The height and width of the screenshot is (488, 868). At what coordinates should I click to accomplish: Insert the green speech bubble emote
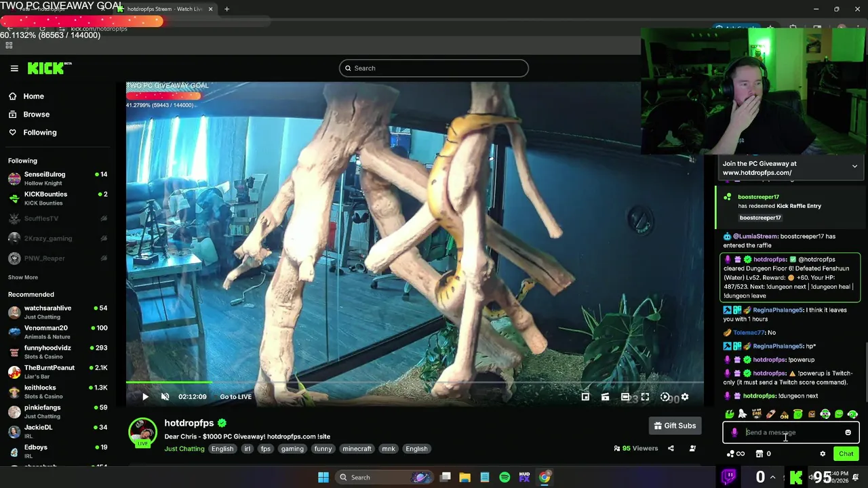[839, 414]
